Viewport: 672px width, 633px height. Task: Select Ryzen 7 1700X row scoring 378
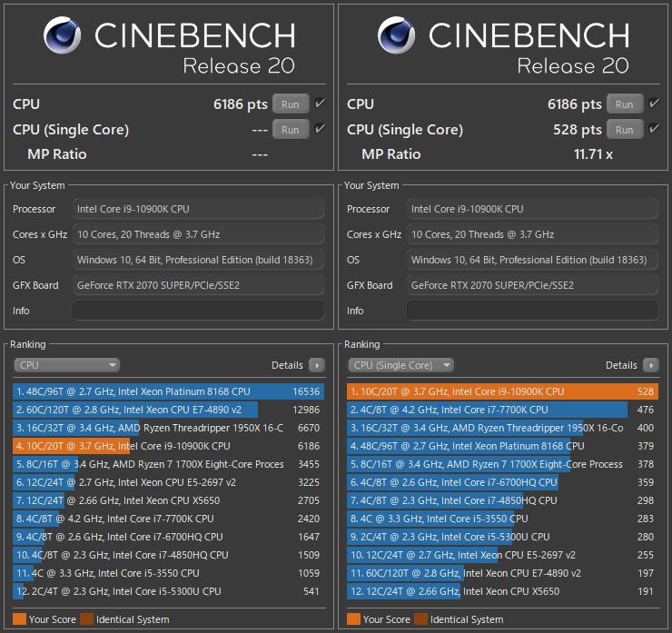(x=503, y=464)
